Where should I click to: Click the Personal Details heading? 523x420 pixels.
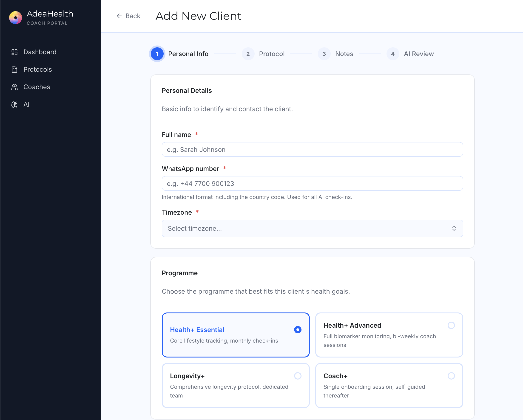click(x=187, y=91)
